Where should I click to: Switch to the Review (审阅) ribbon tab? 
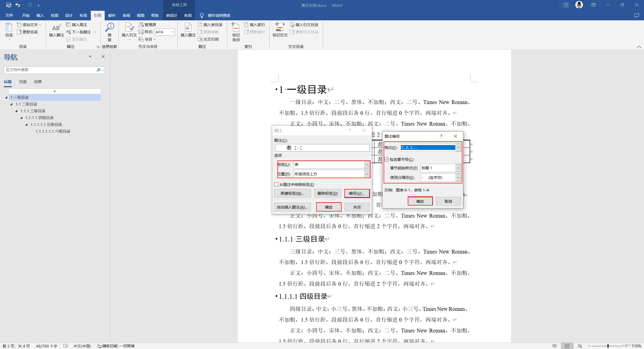[x=126, y=16]
